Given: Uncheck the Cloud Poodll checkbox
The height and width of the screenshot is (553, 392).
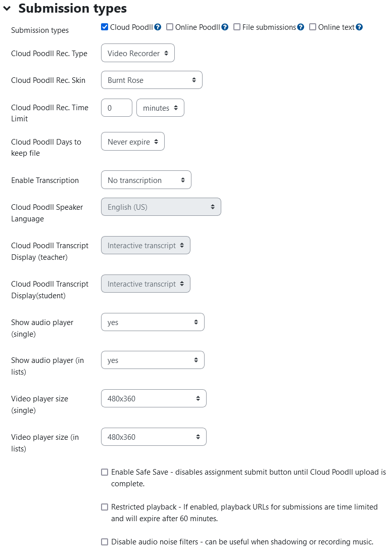Looking at the screenshot, I should [x=105, y=27].
